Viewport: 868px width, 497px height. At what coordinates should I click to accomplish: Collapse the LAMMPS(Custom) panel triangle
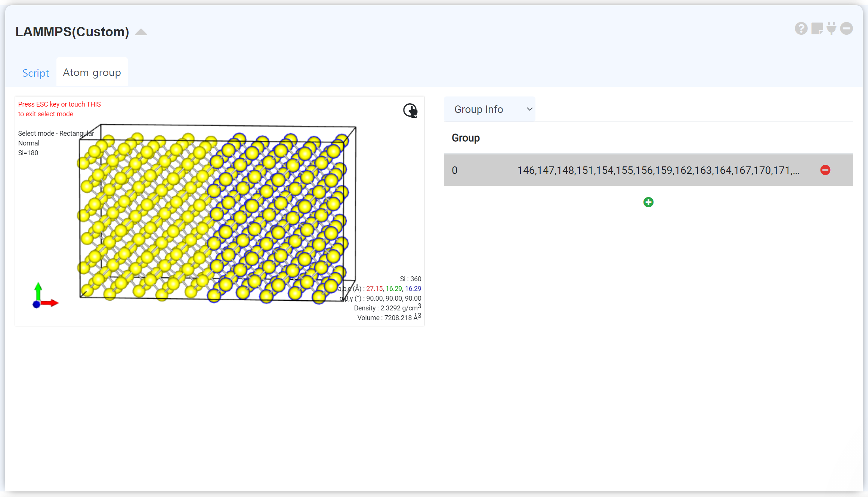click(141, 32)
